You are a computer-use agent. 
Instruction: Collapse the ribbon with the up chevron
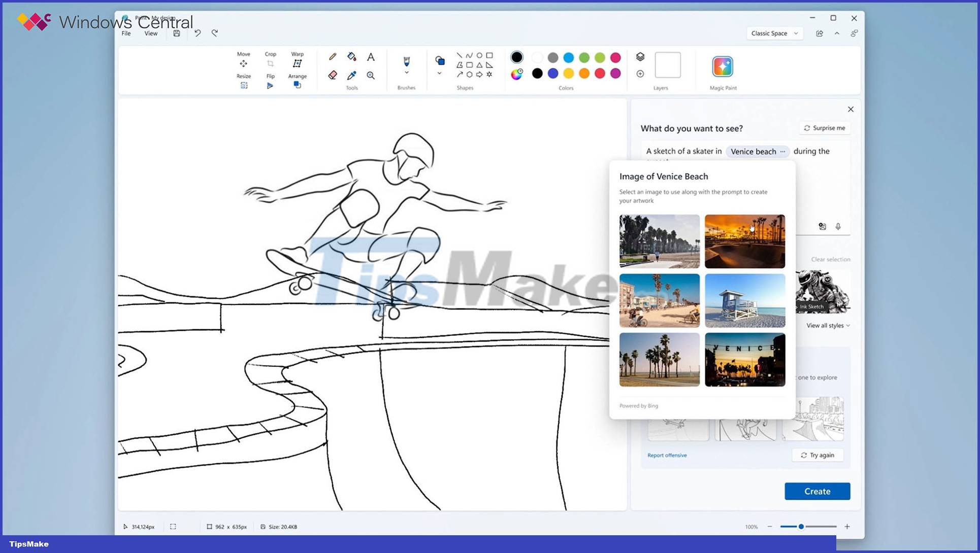837,33
